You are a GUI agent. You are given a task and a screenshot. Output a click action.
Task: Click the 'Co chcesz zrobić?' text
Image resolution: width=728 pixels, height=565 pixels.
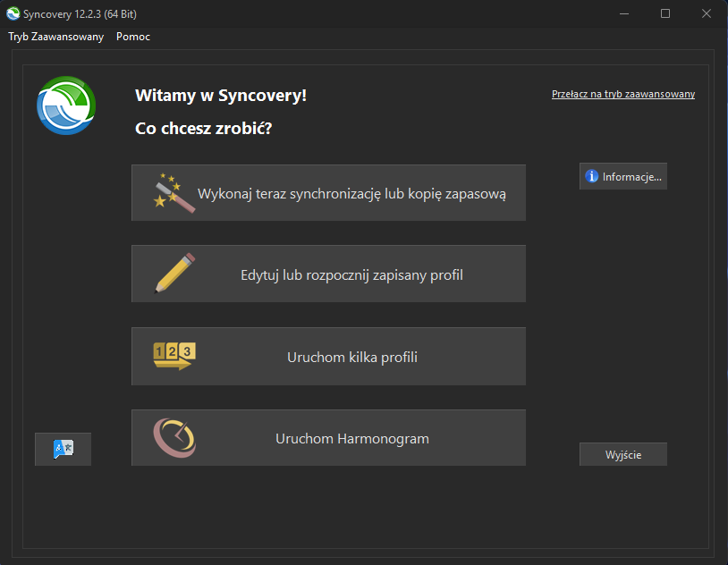[x=203, y=128]
